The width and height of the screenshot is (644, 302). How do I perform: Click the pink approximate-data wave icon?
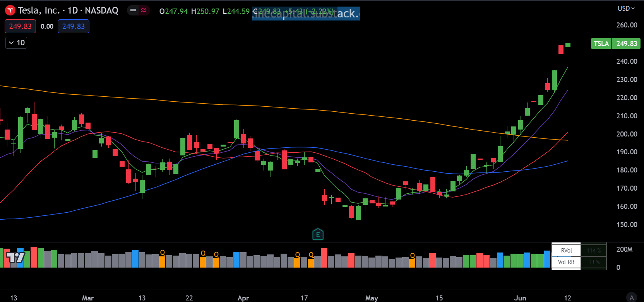[x=144, y=10]
